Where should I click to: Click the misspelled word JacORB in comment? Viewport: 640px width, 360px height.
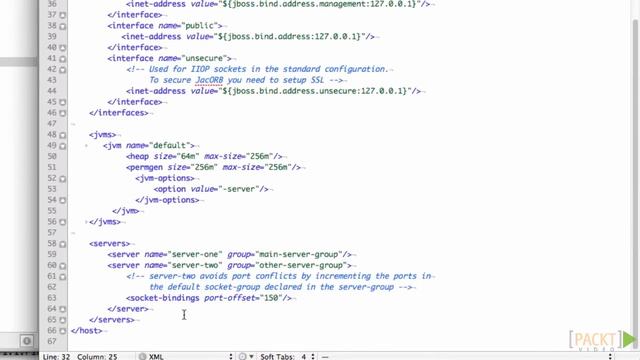pos(209,80)
